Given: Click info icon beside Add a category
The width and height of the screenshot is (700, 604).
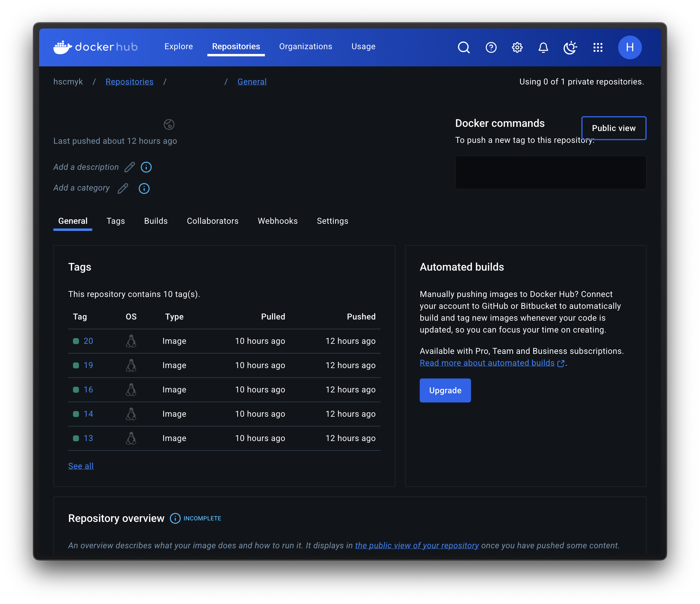Looking at the screenshot, I should [144, 188].
